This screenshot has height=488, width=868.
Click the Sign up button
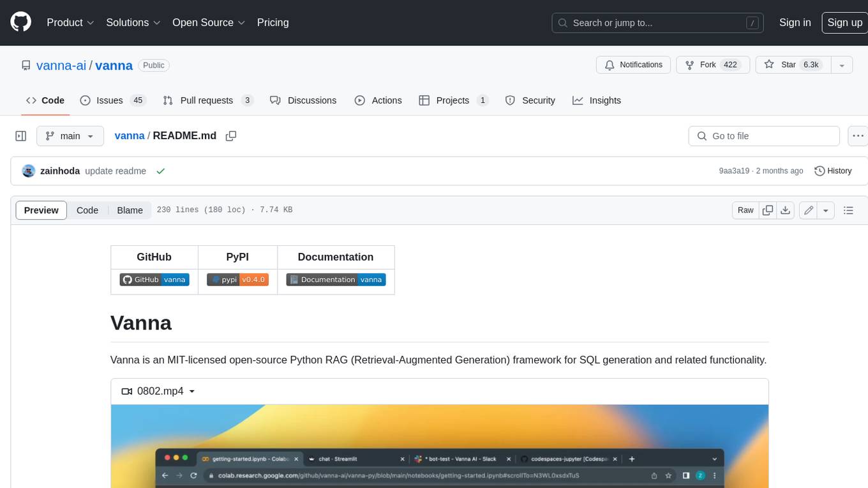tap(844, 22)
